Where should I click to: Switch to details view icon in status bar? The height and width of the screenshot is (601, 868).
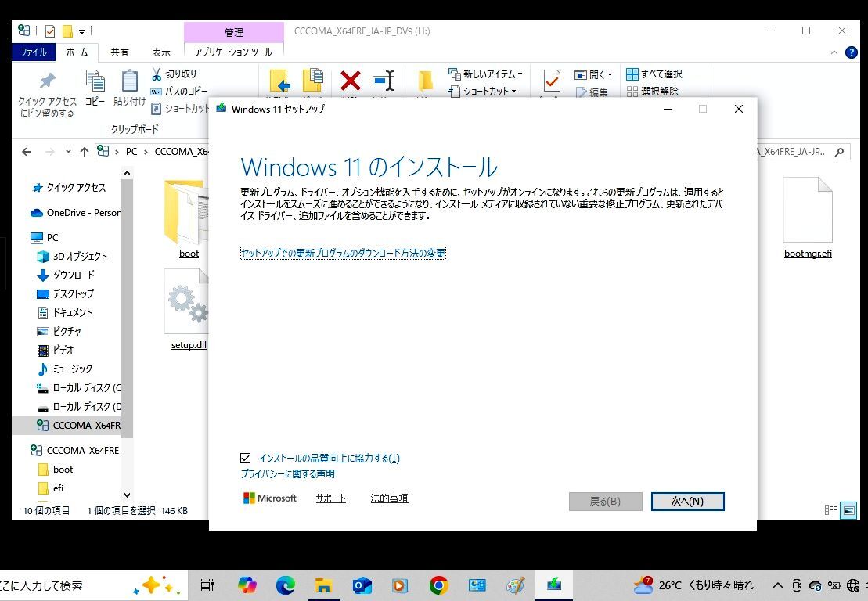pyautogui.click(x=831, y=510)
